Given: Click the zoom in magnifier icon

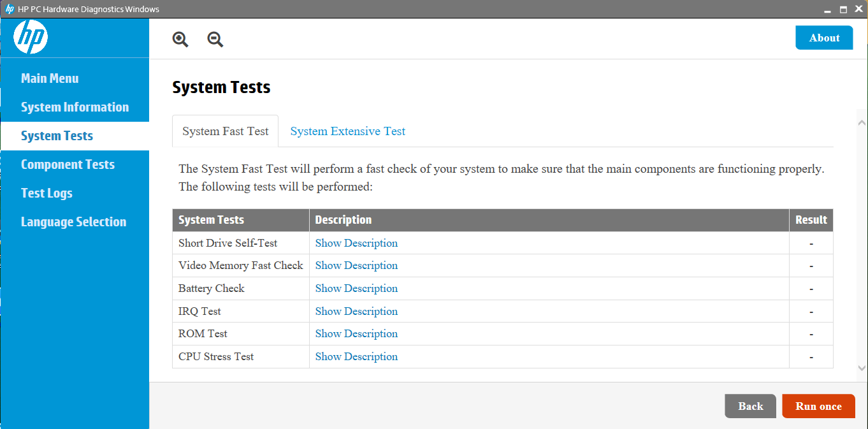Looking at the screenshot, I should coord(180,40).
